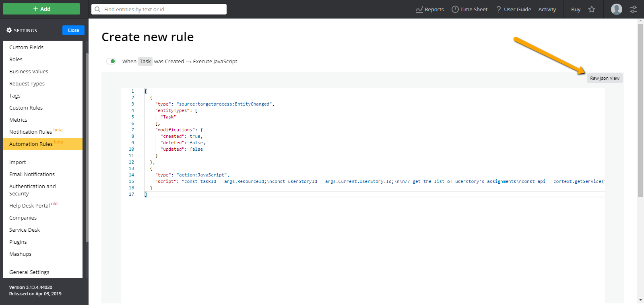
Task: Click the "source:targetprocess:EntityChanged" line
Action: [x=215, y=104]
